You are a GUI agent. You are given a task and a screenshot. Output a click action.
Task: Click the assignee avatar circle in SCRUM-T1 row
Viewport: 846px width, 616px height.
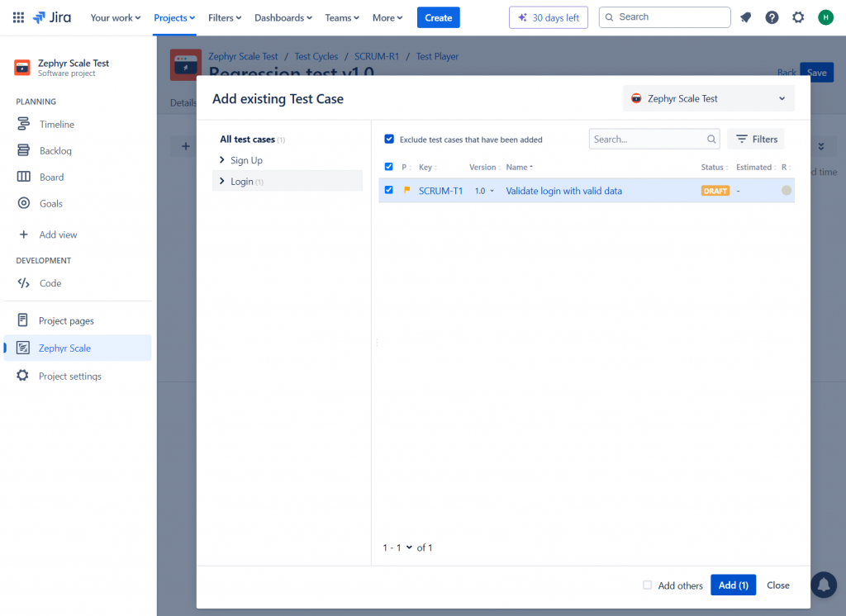[x=787, y=191]
